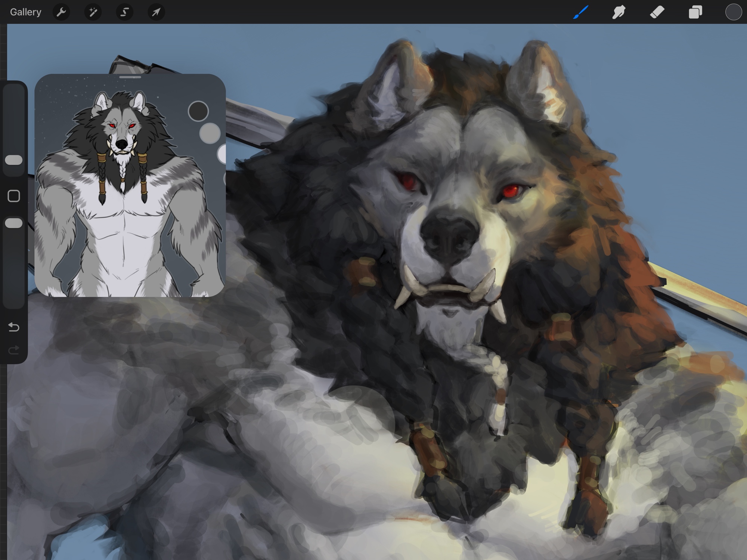Screen dimensions: 747x560
Task: Click the brush size slider handle
Action: 14,160
